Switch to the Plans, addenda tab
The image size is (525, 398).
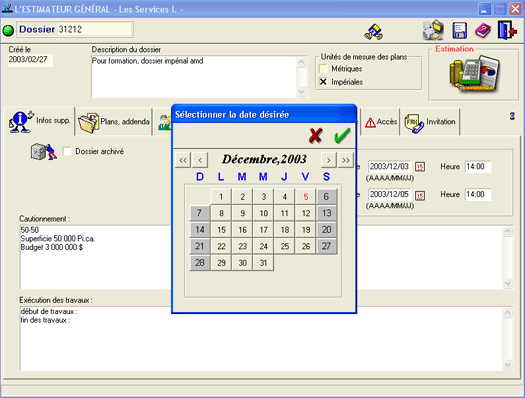(x=114, y=122)
